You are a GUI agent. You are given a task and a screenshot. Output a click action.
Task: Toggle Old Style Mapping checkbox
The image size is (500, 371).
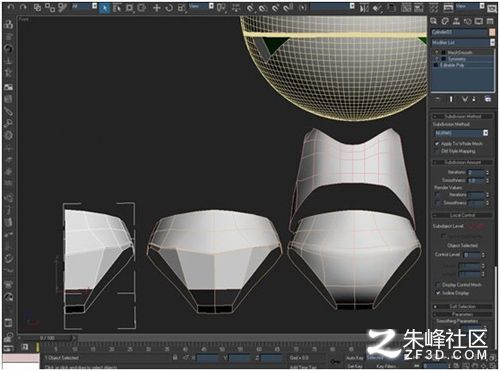click(437, 151)
